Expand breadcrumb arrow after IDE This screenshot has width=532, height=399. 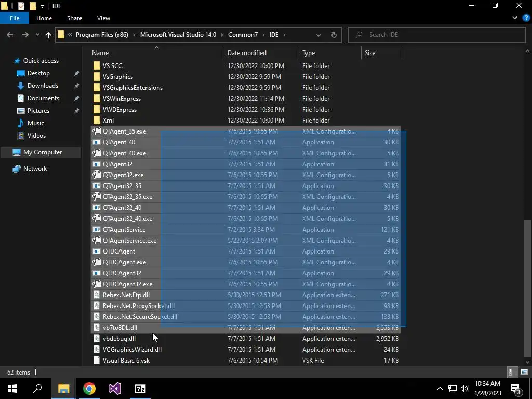pyautogui.click(x=284, y=35)
